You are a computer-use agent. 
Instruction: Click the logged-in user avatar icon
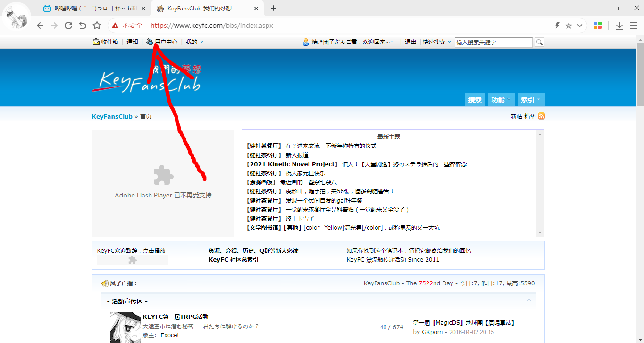pyautogui.click(x=306, y=42)
